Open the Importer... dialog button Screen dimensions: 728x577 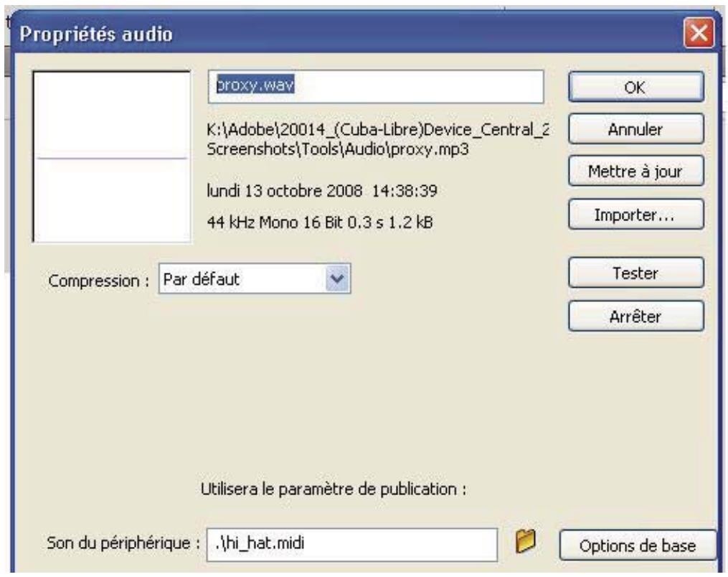(635, 214)
